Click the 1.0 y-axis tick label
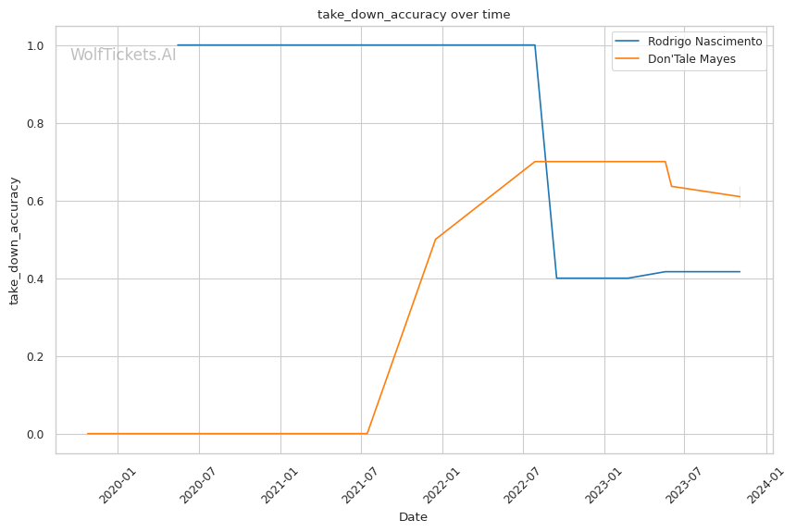796x532 pixels. tap(35, 45)
